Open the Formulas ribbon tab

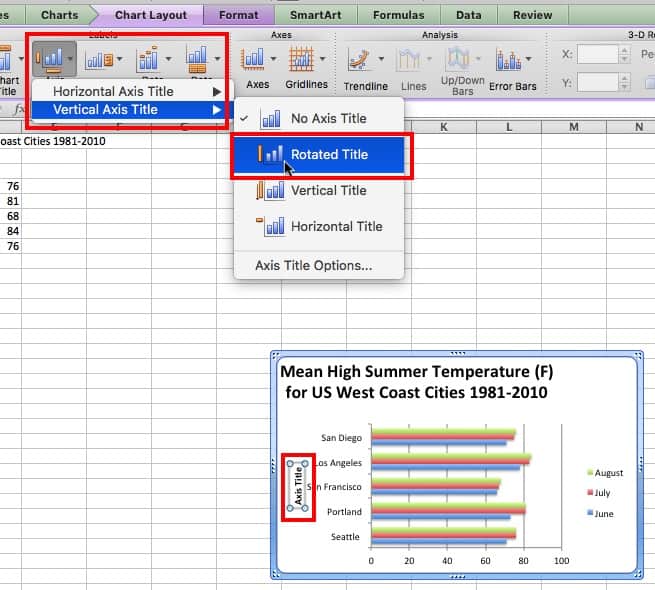[398, 15]
